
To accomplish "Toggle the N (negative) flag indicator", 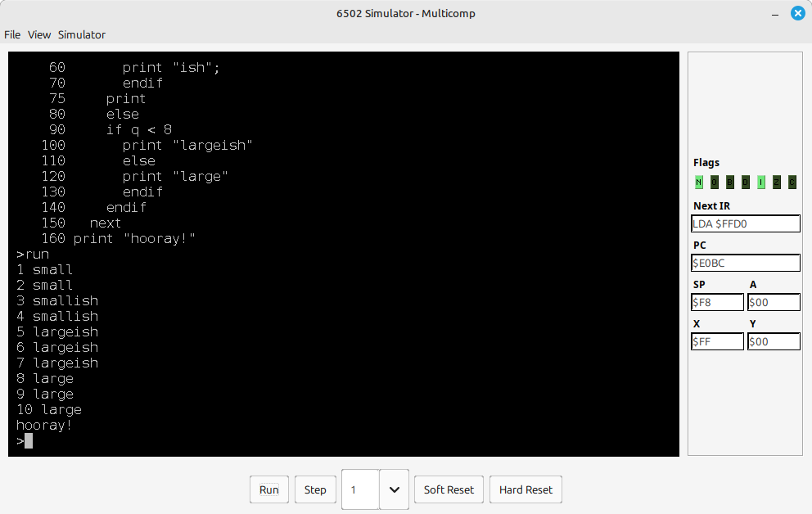I will 699,183.
